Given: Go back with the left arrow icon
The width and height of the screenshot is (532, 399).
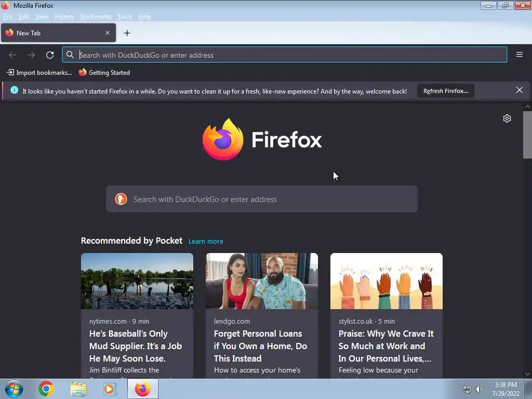Looking at the screenshot, I should pyautogui.click(x=12, y=55).
